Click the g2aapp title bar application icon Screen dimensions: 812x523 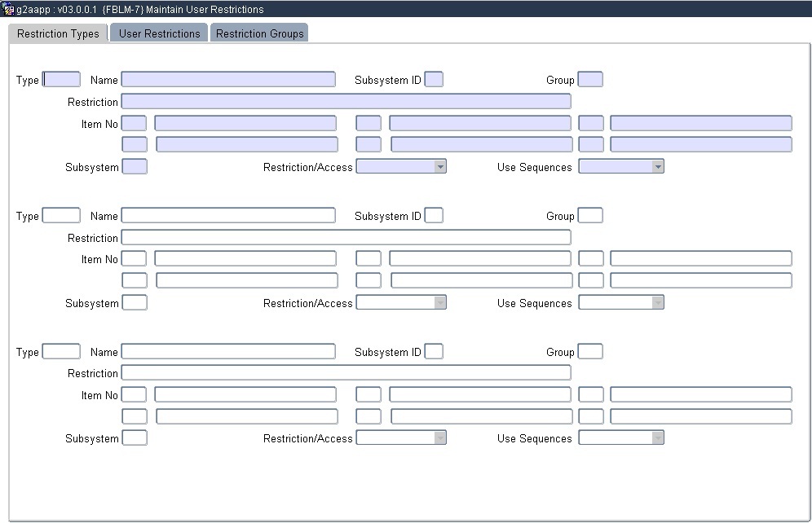tap(9, 9)
